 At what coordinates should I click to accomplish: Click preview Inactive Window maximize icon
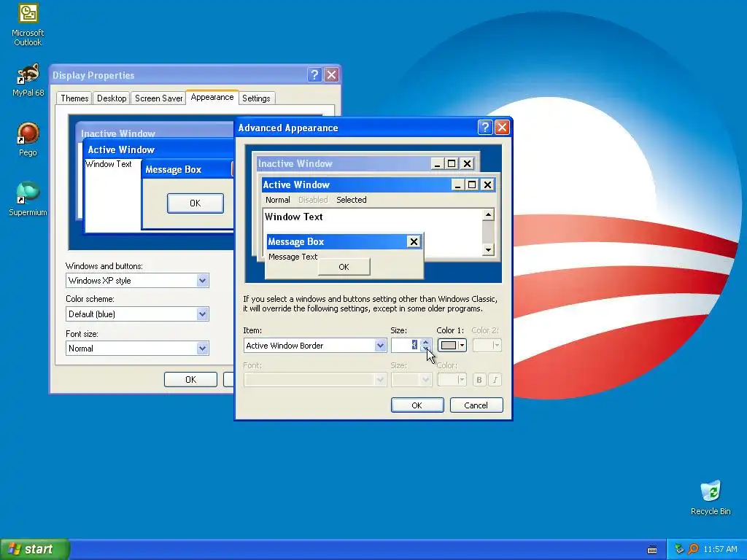452,164
